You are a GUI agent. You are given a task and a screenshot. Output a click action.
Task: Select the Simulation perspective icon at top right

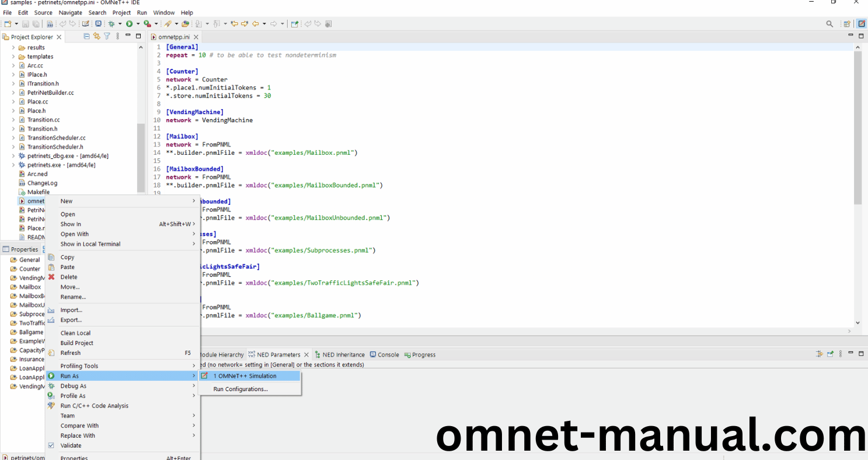click(861, 24)
